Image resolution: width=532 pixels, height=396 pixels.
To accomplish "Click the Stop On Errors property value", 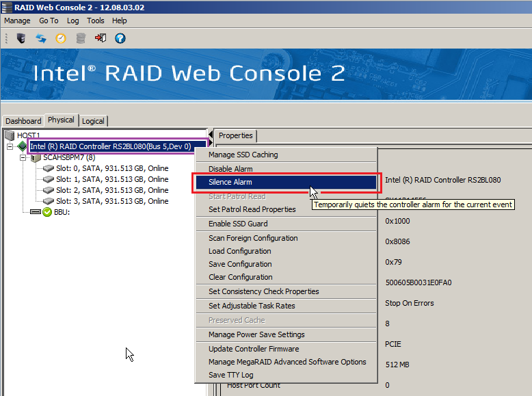I will coord(410,303).
